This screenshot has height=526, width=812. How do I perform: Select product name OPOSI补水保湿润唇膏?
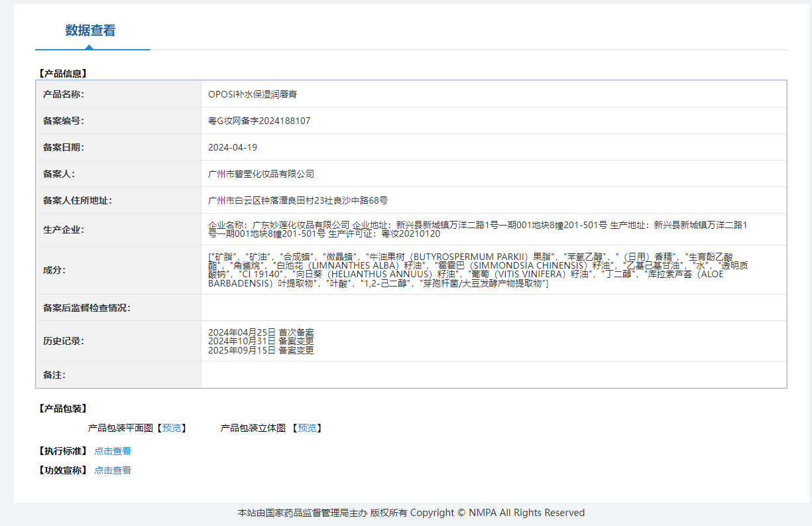(x=253, y=94)
